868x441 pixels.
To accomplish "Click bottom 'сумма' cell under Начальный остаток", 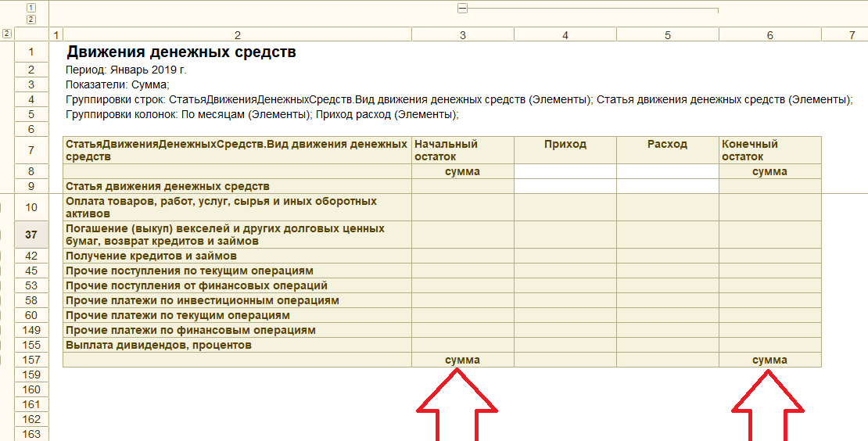I will pos(462,360).
